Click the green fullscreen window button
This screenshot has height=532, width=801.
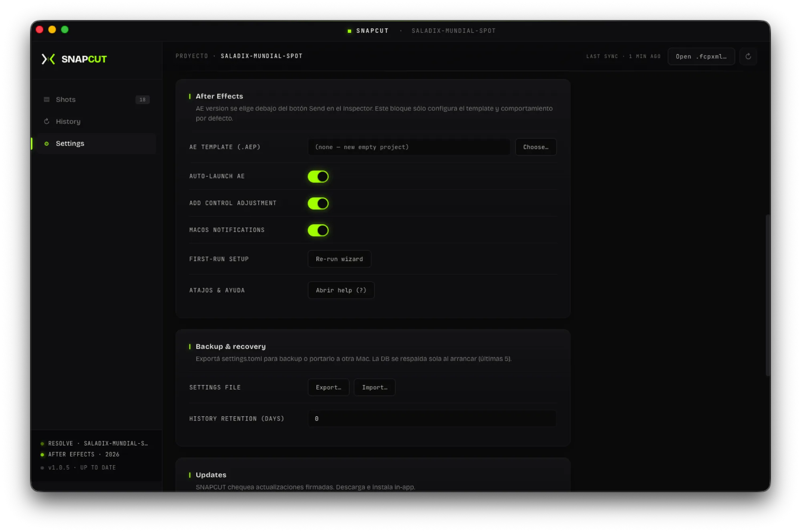64,29
